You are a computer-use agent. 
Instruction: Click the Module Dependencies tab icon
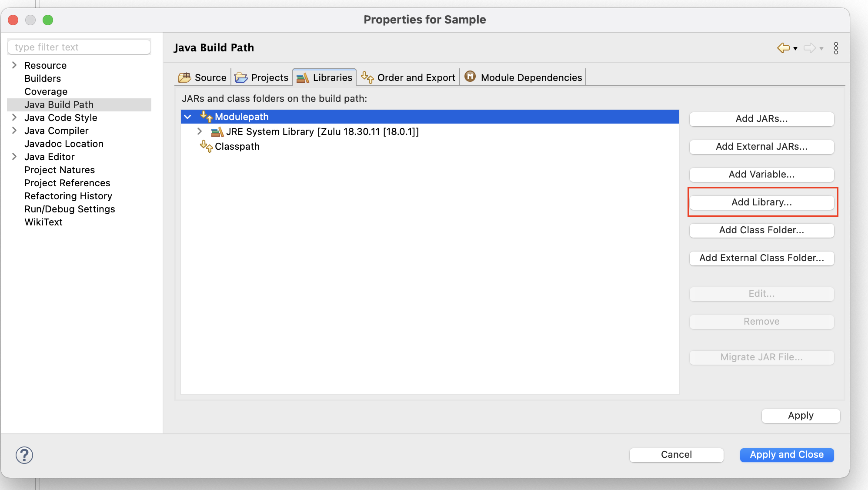(x=470, y=77)
